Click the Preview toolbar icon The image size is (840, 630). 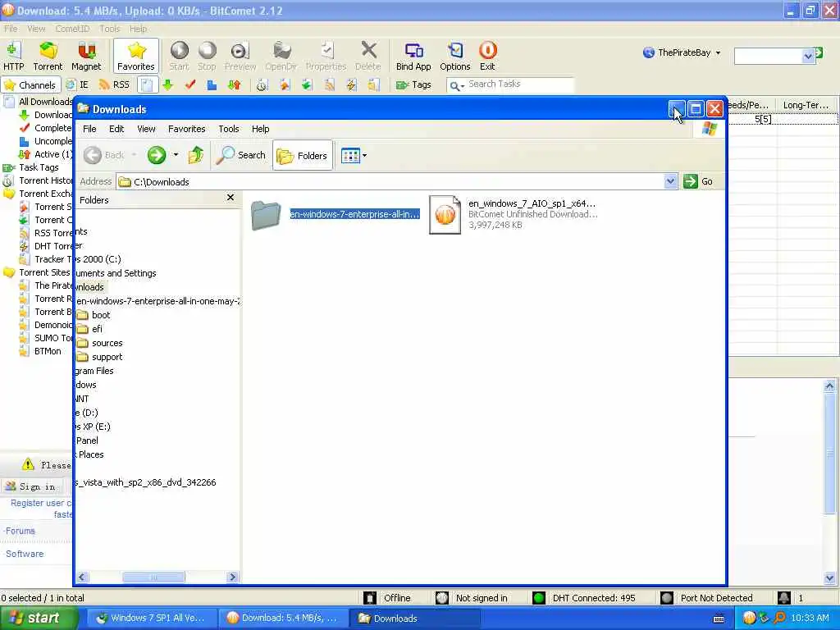[x=240, y=56]
